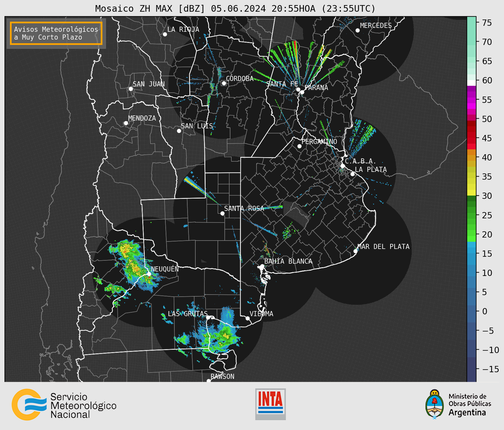Click the white 60 dBZ color band

471,83
